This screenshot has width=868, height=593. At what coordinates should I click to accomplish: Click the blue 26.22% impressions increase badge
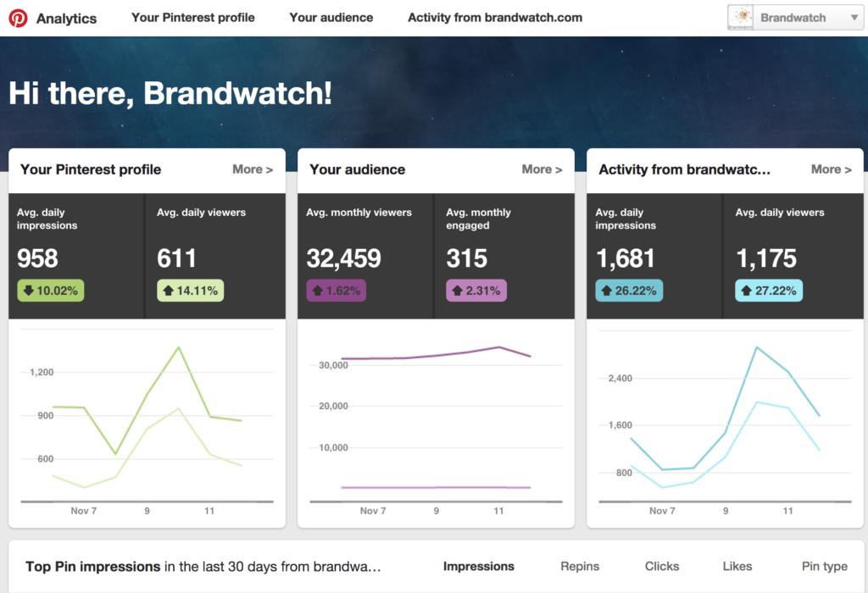(629, 290)
